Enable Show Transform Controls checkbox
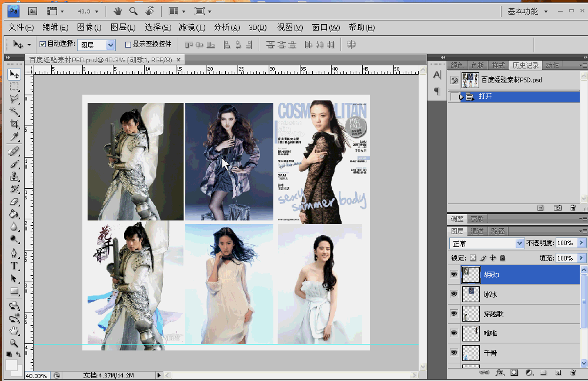This screenshot has height=381, width=588. (x=128, y=45)
